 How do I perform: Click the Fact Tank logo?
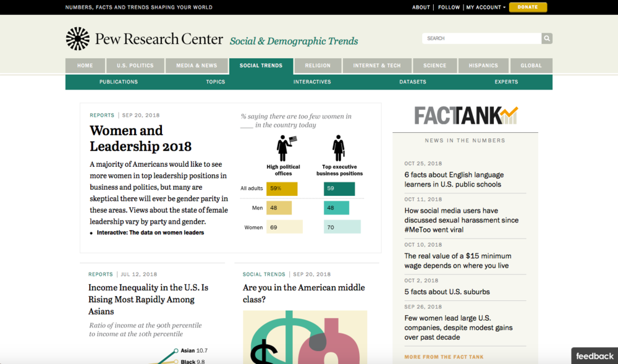click(x=466, y=116)
